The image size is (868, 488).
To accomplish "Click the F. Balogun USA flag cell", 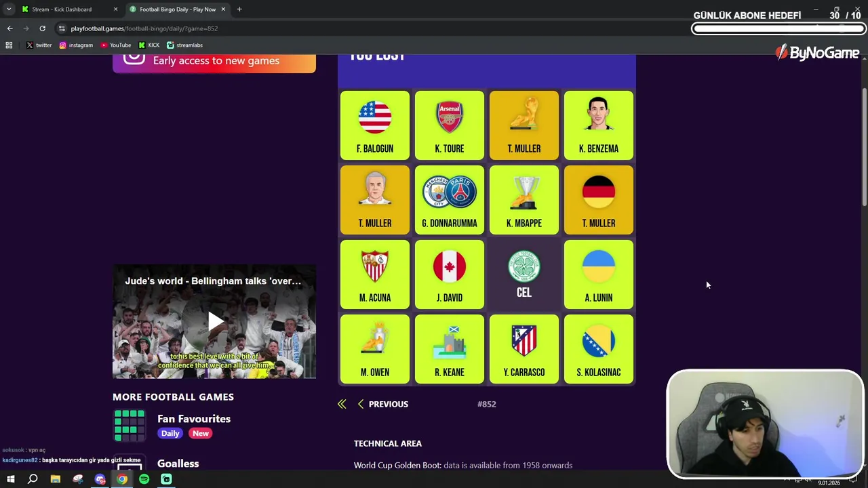I will point(375,125).
